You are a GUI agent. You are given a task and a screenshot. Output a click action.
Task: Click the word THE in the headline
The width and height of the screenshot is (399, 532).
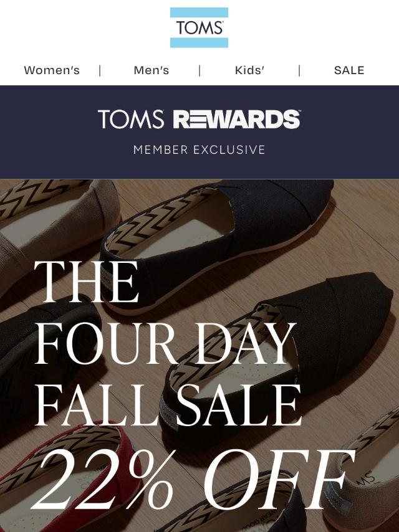[x=86, y=282]
